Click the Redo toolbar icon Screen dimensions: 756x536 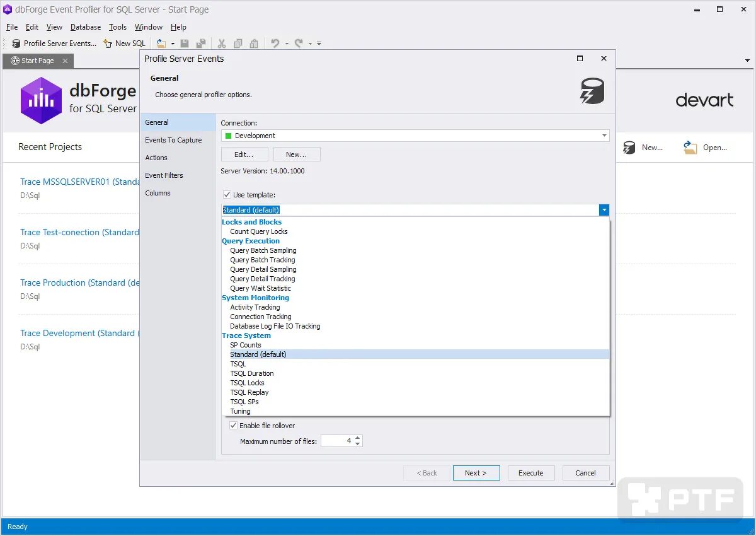click(x=299, y=44)
